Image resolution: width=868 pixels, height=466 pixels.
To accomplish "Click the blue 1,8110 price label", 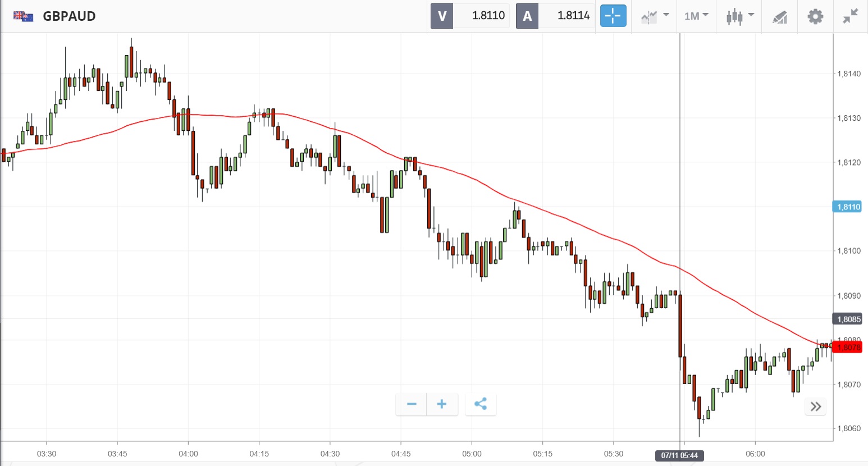I will pyautogui.click(x=848, y=207).
